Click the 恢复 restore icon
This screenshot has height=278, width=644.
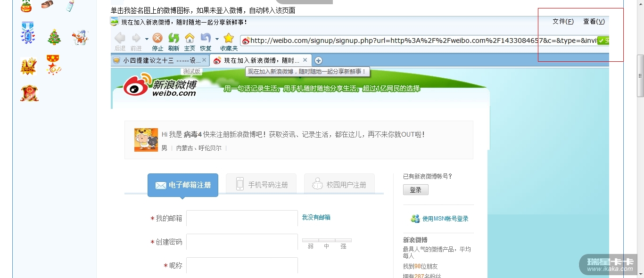click(206, 38)
